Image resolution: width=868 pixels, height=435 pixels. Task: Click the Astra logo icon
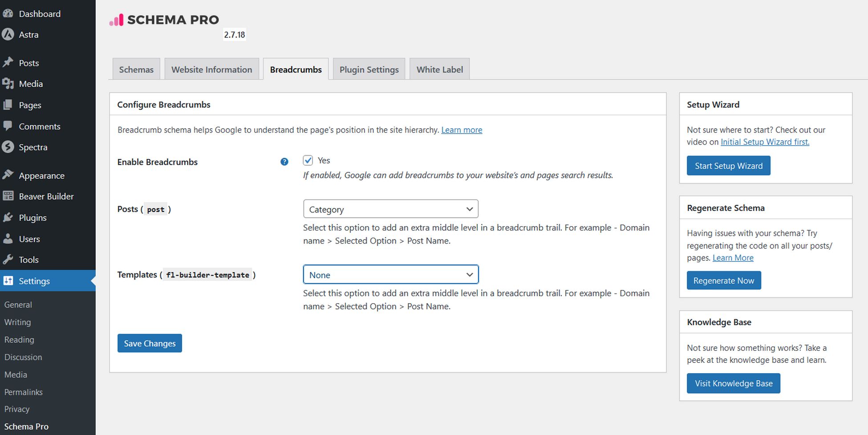[8, 34]
